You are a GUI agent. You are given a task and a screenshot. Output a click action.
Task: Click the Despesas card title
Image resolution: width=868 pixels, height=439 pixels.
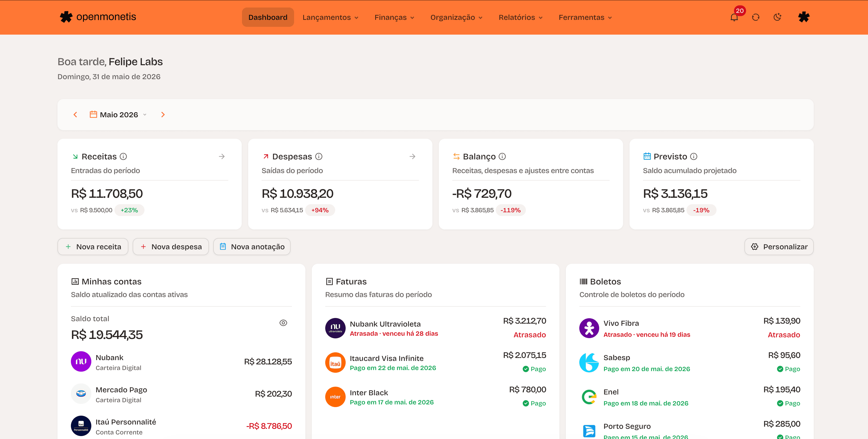pyautogui.click(x=292, y=156)
